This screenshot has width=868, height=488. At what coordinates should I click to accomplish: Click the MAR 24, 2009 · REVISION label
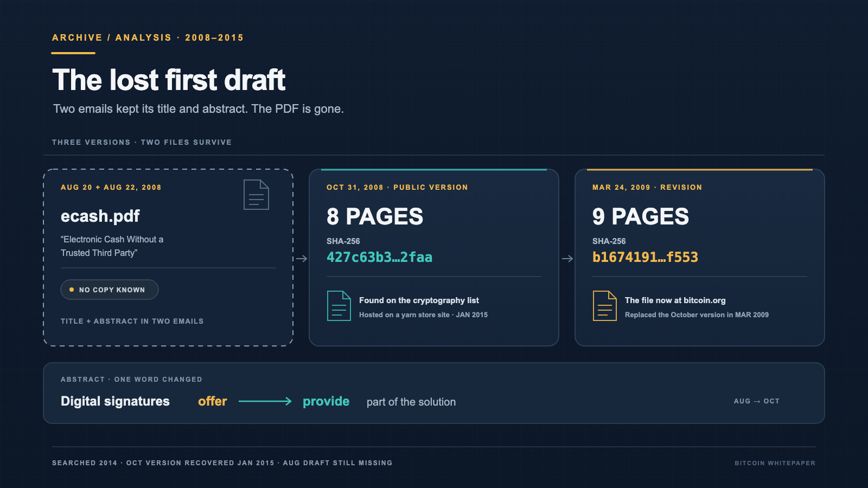coord(647,187)
